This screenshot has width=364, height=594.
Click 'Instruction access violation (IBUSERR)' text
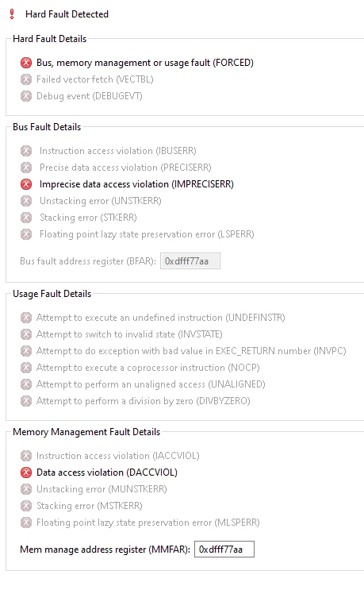click(x=118, y=151)
